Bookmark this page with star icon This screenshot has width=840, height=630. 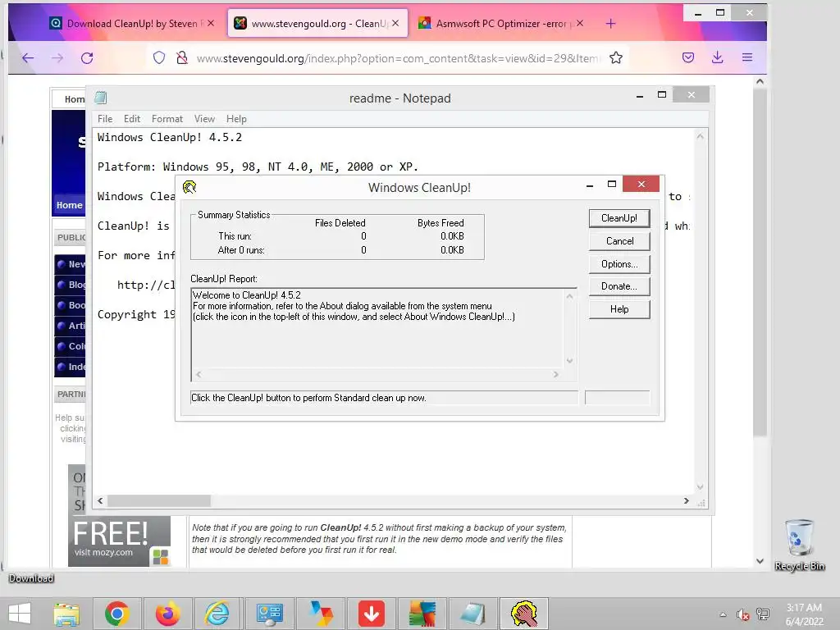pos(616,58)
